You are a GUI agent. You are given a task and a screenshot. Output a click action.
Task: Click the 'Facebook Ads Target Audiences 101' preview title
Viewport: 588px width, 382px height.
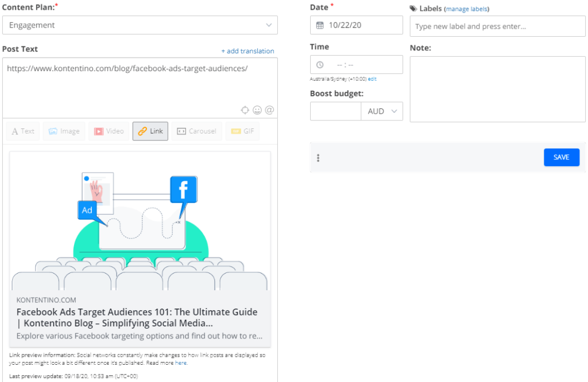[137, 318]
